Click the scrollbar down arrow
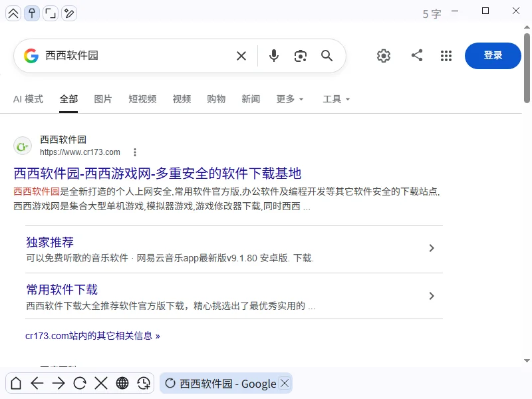 [x=527, y=360]
